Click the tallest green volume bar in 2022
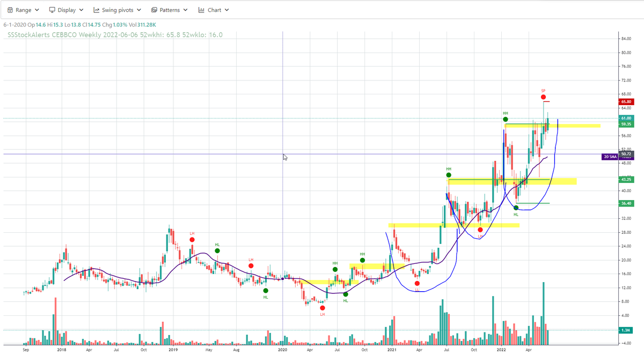Screen dimensions: 644x355 click(x=544, y=313)
